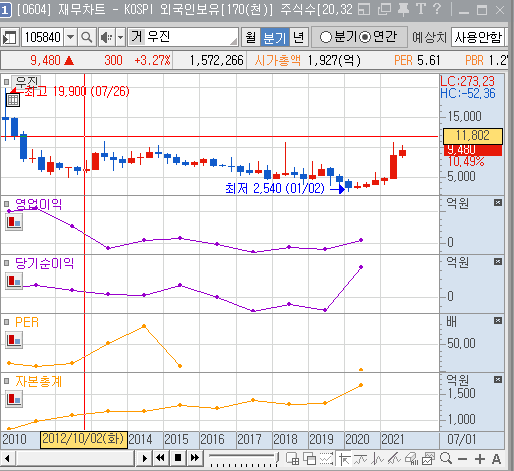Screen dimensions: 514x471
Task: Toggle the 당기순이익 panel square marker
Action: (x=6, y=263)
